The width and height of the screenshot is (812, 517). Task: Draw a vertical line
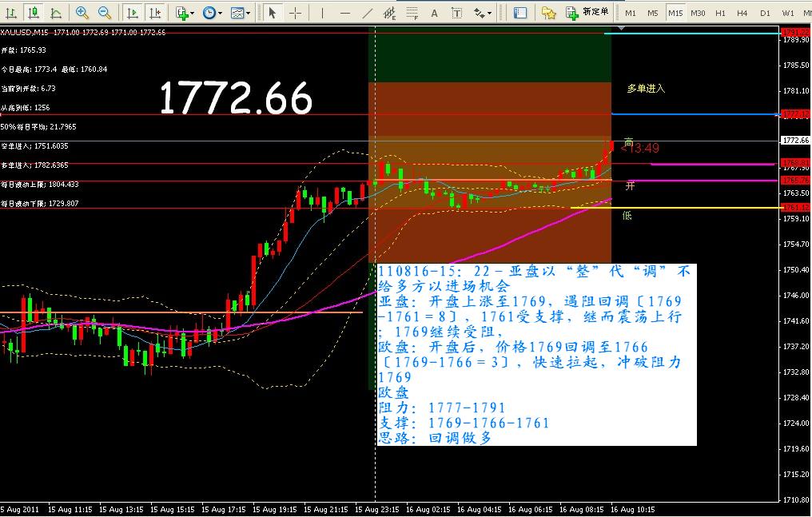323,13
